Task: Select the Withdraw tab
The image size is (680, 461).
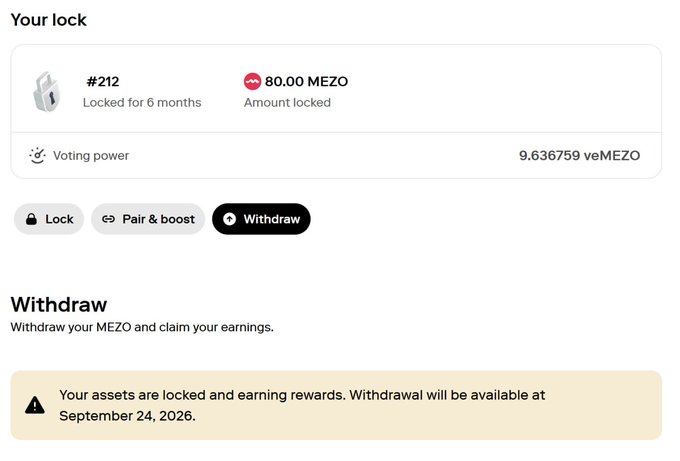Action: [261, 219]
